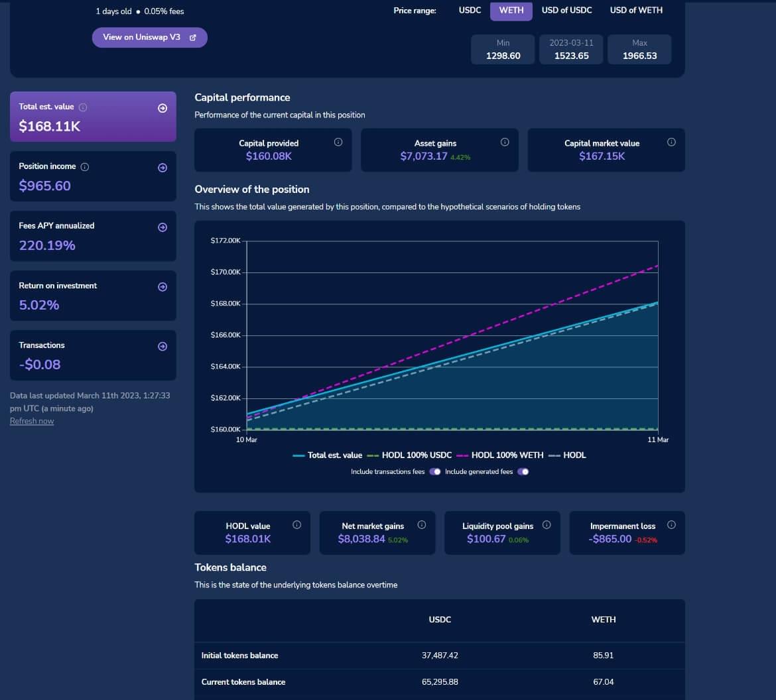776x700 pixels.
Task: Show info for Position income
Action: pyautogui.click(x=85, y=166)
